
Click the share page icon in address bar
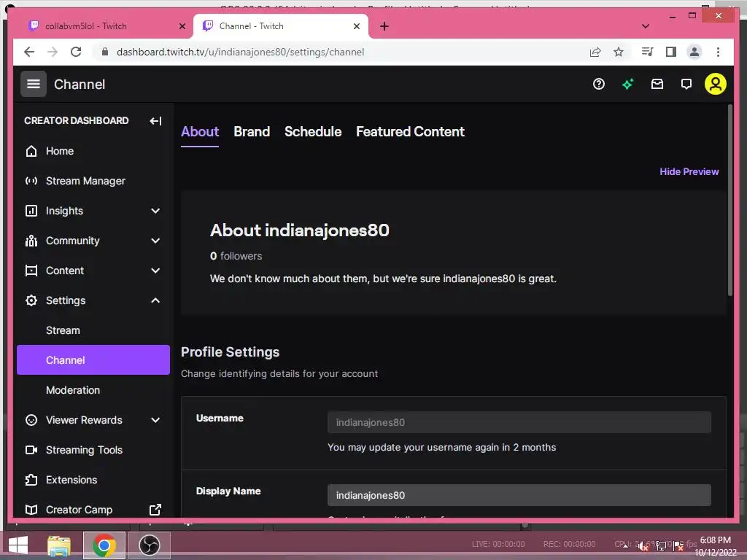pos(595,52)
